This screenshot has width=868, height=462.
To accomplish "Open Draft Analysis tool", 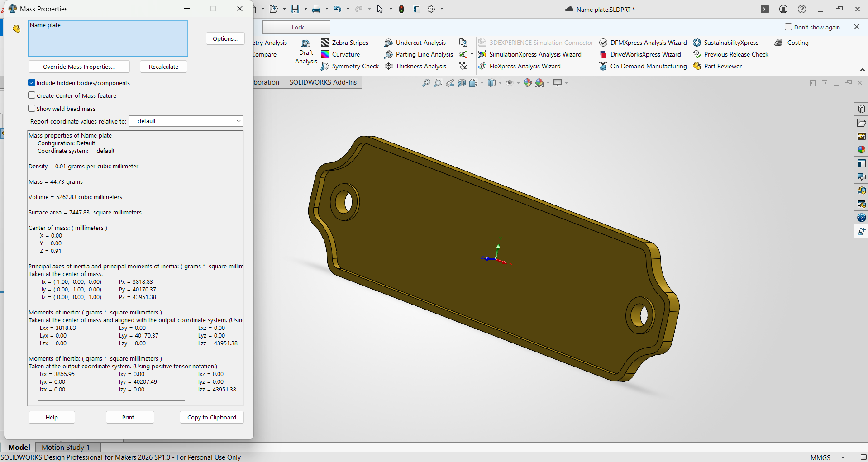I will point(306,52).
